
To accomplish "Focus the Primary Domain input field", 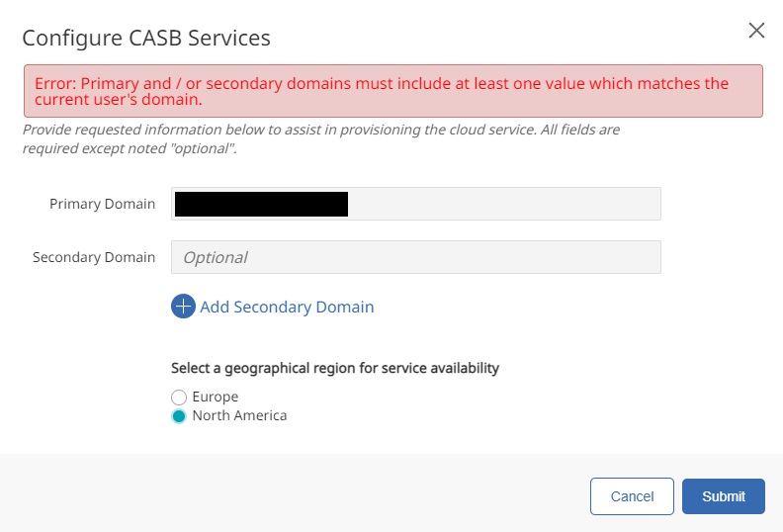I will pos(504,204).
